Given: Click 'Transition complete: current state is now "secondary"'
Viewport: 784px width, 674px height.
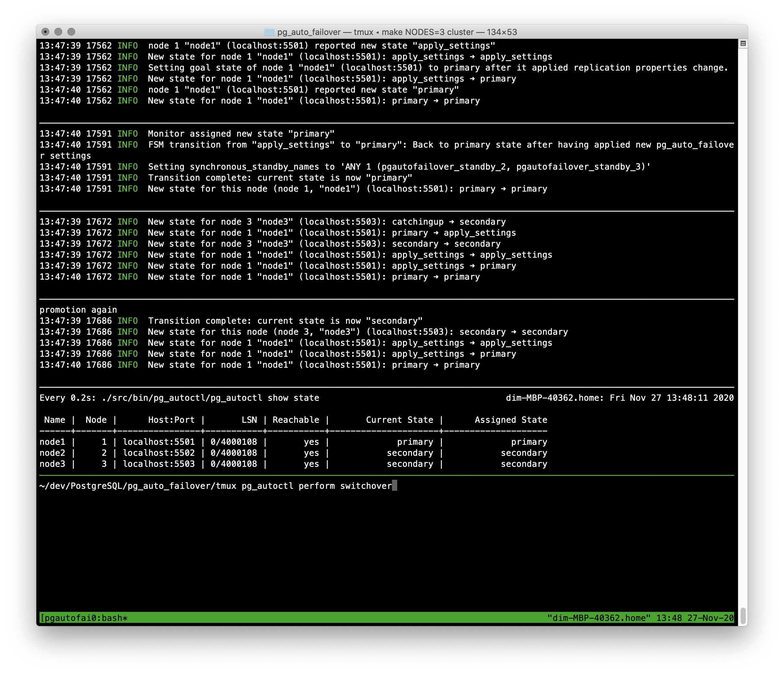Looking at the screenshot, I should click(231, 320).
